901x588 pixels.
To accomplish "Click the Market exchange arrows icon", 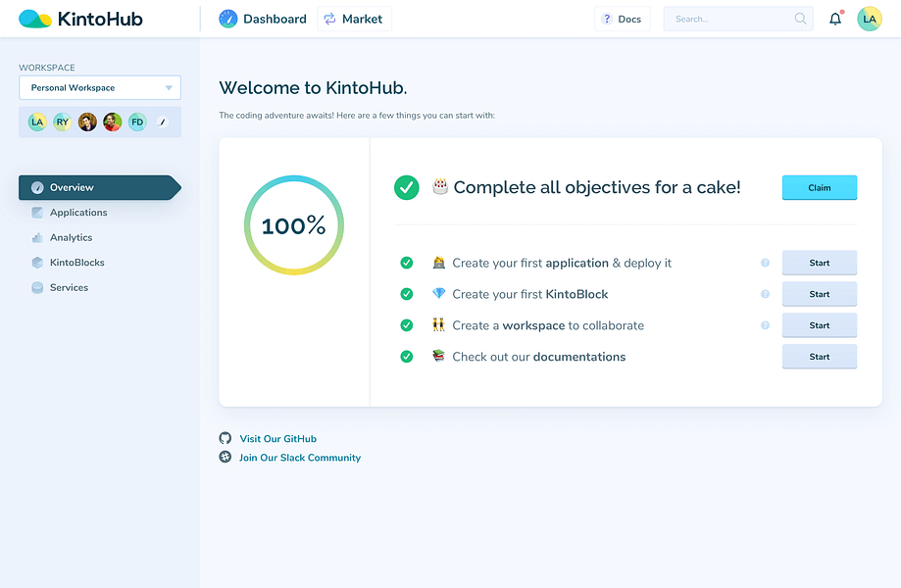I will [329, 19].
